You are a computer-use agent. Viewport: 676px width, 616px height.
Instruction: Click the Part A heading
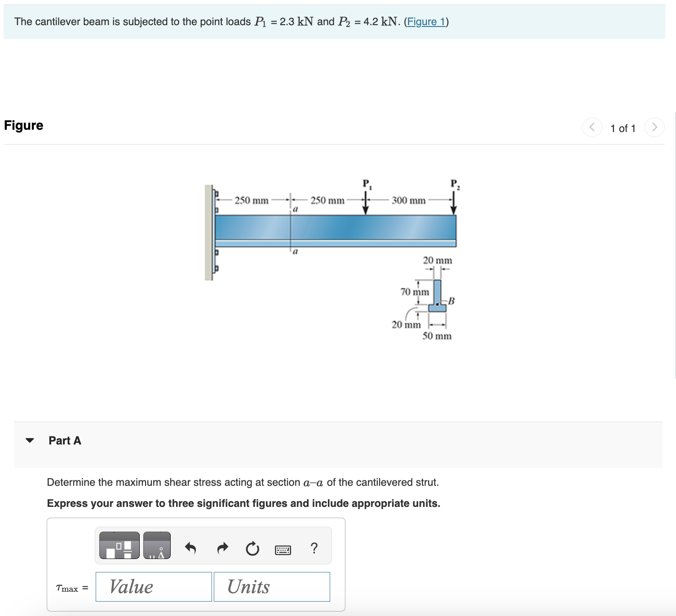64,440
